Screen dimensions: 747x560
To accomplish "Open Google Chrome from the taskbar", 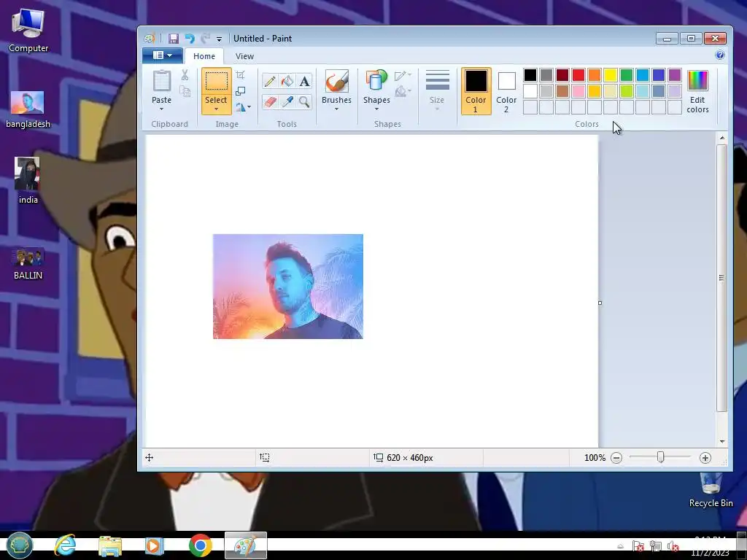I will [200, 545].
